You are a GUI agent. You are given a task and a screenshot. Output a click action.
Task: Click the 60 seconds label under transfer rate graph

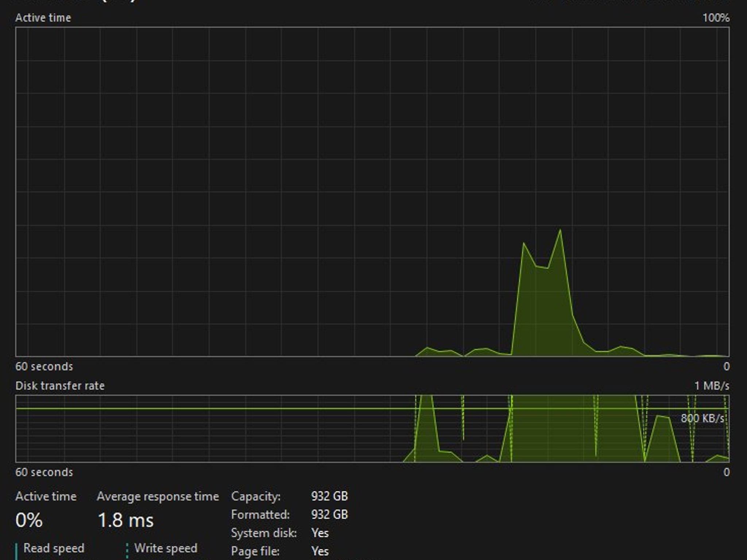click(x=44, y=472)
